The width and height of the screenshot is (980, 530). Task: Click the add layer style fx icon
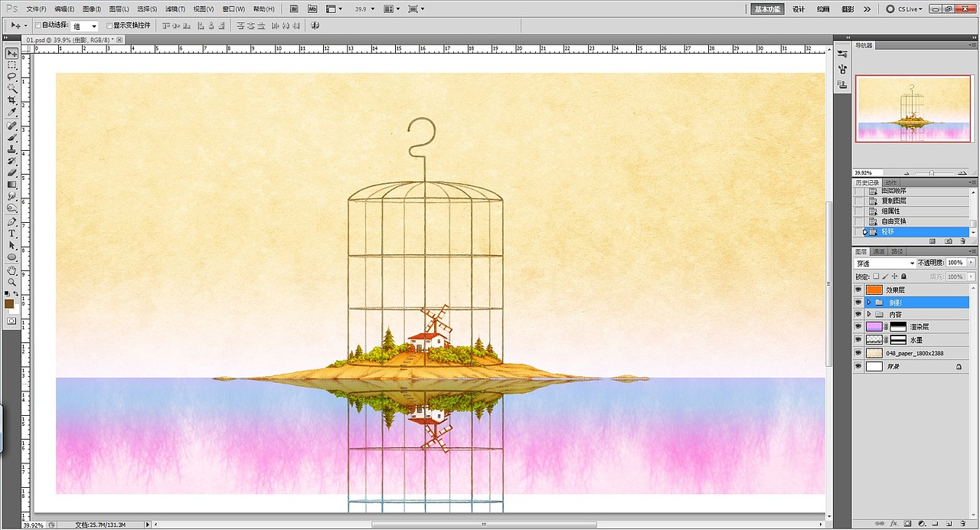(893, 525)
